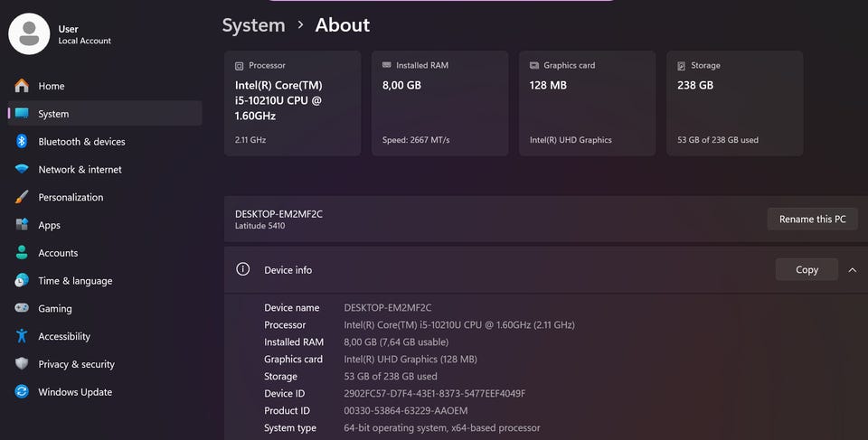Click the 238 GB storage value
Screen dimensions: 868x440
coord(695,85)
